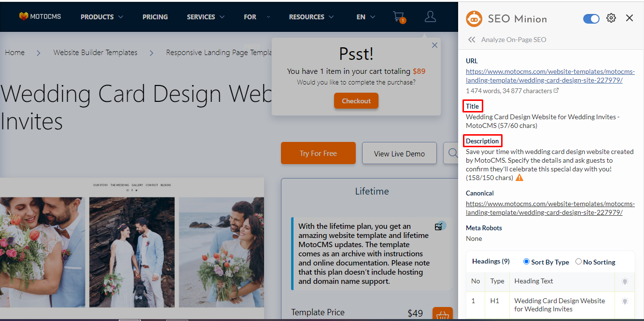Open the Pricing menu item
Screen dimensions: 644x321
(155, 17)
